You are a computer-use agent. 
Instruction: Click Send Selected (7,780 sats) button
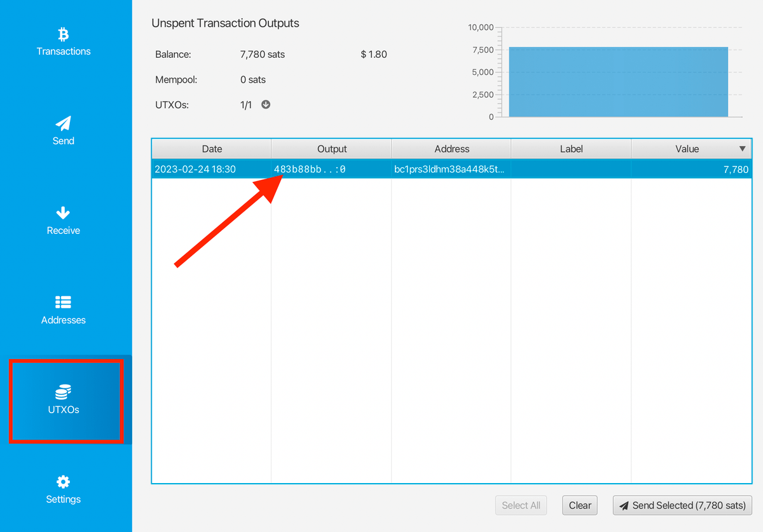click(682, 505)
